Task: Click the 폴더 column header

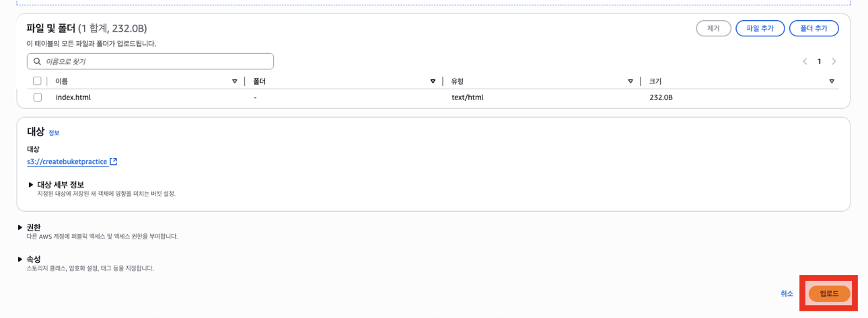Action: [x=260, y=81]
